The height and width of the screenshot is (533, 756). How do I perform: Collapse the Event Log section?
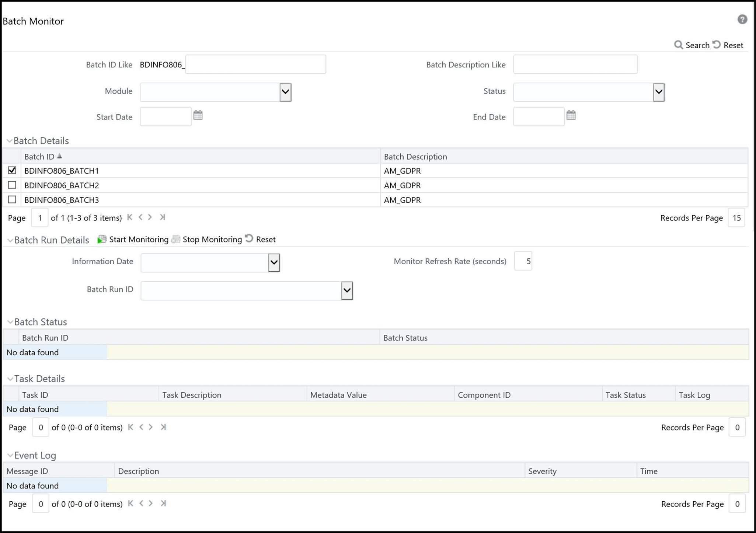coord(10,455)
